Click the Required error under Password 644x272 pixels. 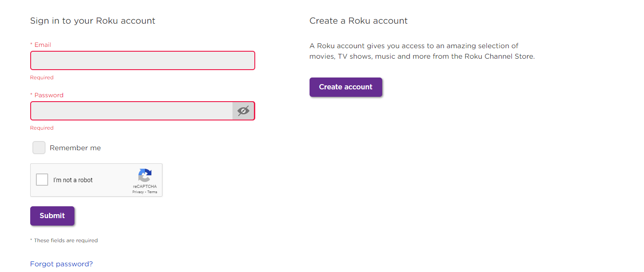pyautogui.click(x=42, y=128)
